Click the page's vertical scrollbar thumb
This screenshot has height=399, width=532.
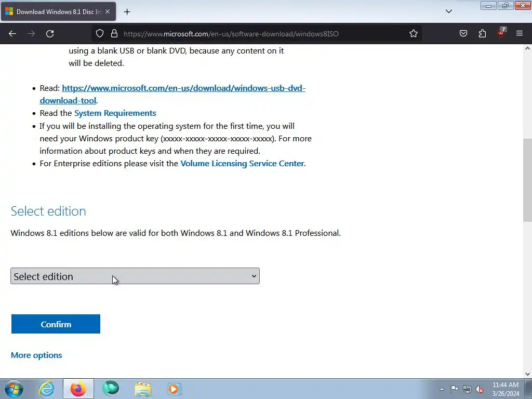coord(527,180)
